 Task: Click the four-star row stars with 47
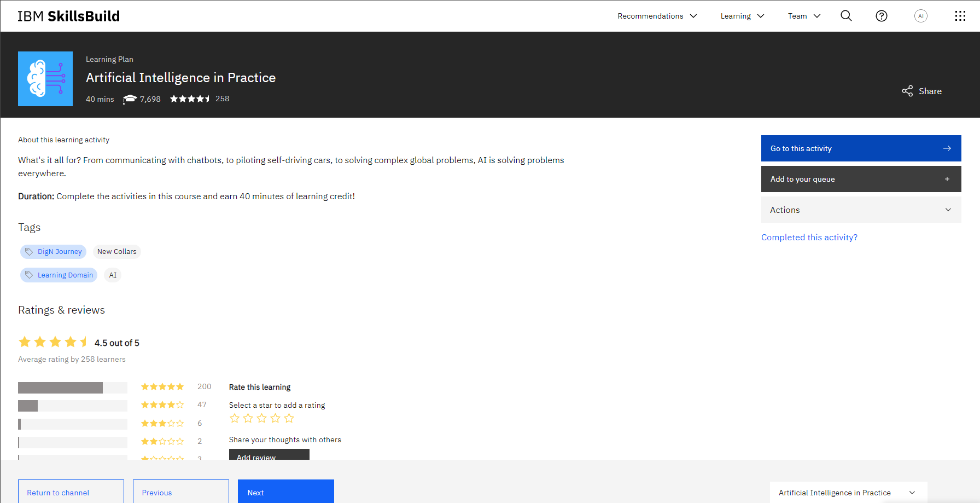point(162,405)
